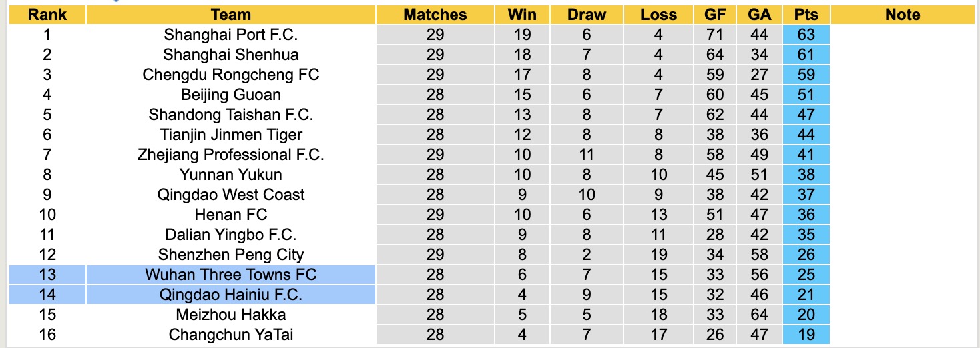This screenshot has height=348, width=980.
Task: Click the Rank column header
Action: tap(47, 15)
